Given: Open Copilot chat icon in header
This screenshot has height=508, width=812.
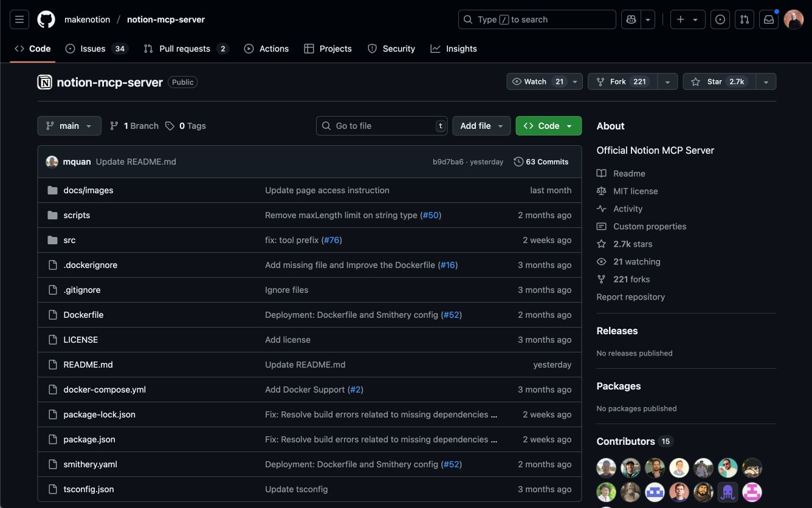Looking at the screenshot, I should tap(631, 19).
